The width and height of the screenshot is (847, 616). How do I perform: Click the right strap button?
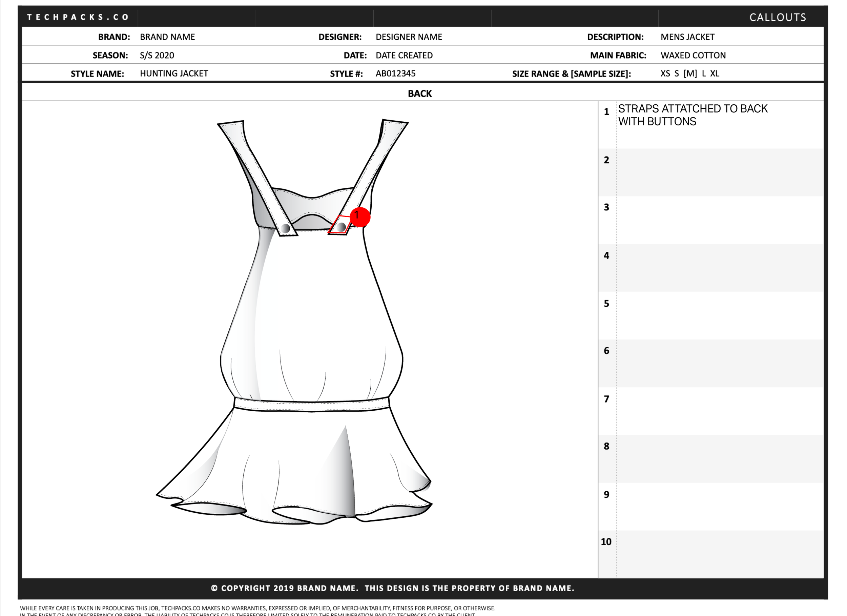click(341, 227)
